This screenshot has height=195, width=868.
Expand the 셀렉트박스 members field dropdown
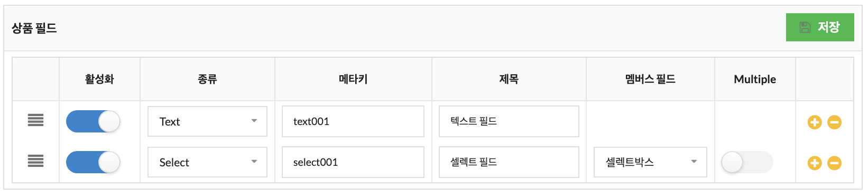pos(650,162)
